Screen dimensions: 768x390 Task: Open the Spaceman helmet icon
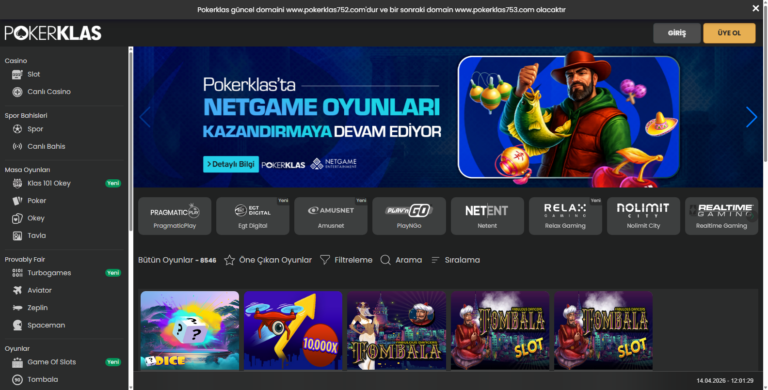point(17,325)
